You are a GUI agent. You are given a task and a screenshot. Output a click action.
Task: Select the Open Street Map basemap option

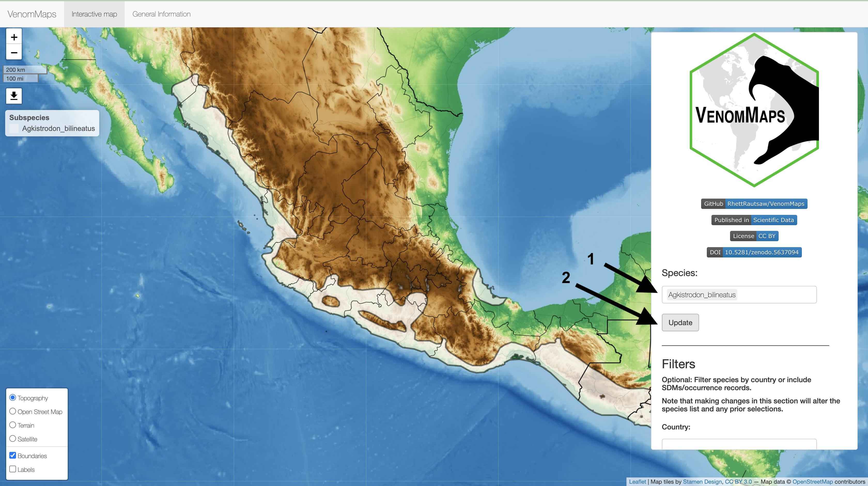13,411
